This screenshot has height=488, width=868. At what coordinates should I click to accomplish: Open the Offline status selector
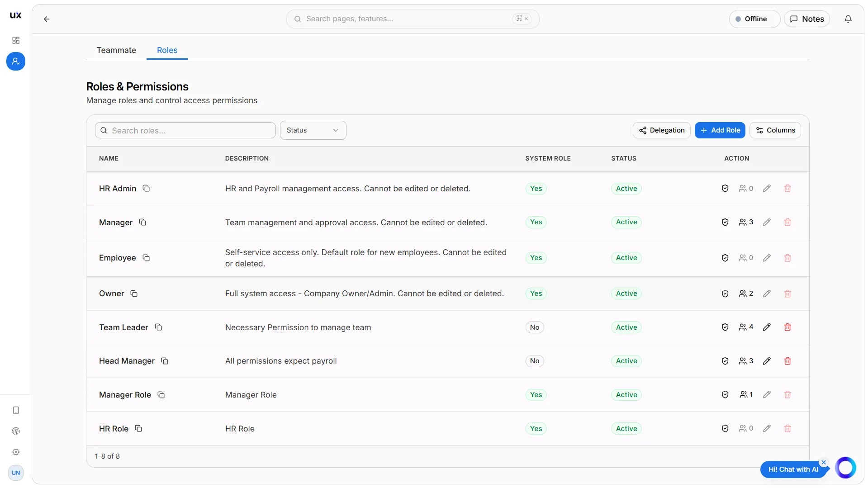[754, 19]
